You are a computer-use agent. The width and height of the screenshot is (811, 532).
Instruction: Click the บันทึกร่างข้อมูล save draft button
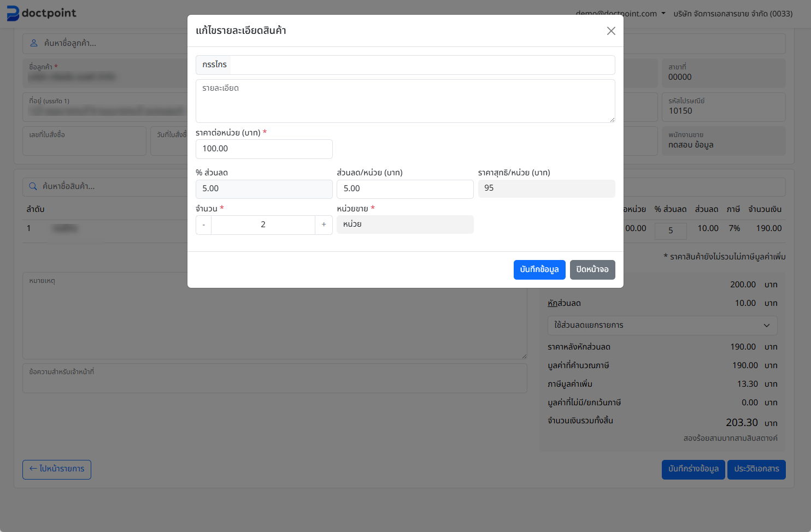pyautogui.click(x=693, y=469)
